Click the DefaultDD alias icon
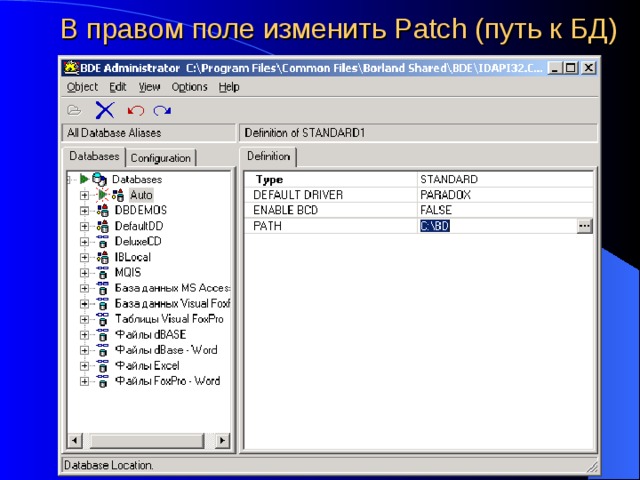The image size is (640, 480). 103,226
